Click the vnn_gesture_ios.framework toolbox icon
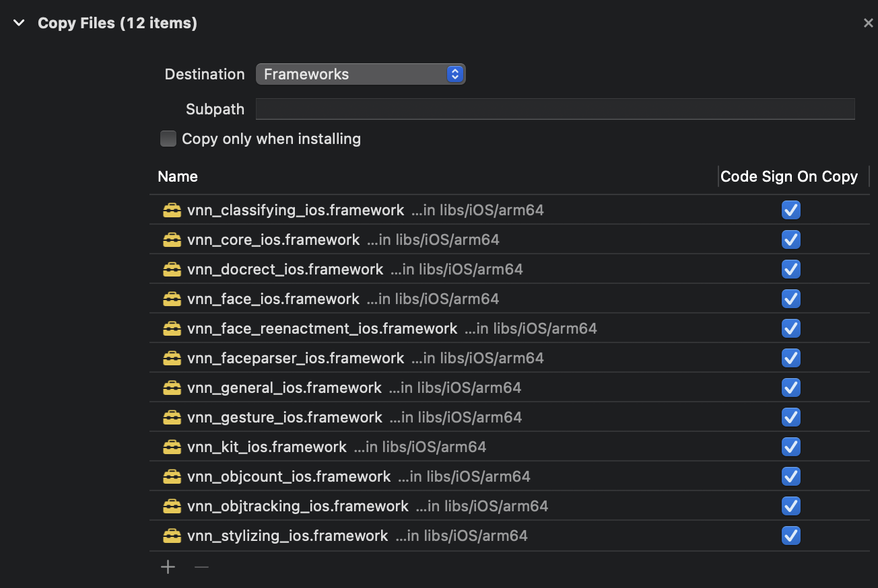The height and width of the screenshot is (588, 878). 172,418
